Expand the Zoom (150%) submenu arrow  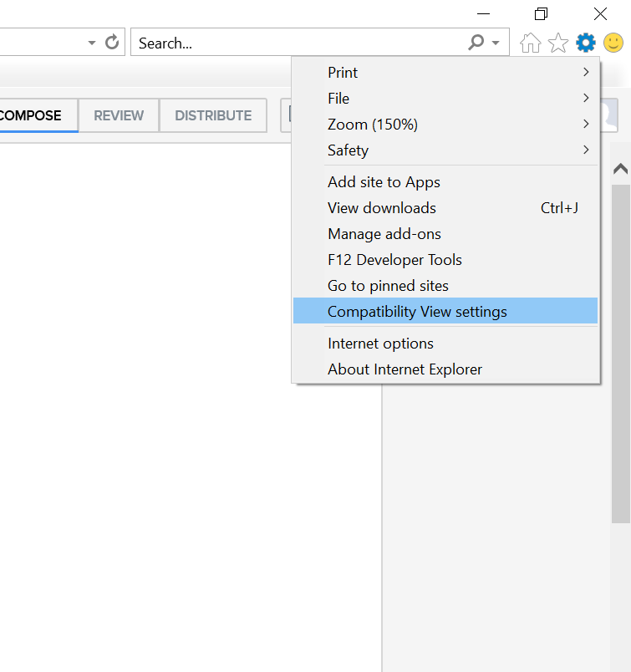pos(586,124)
